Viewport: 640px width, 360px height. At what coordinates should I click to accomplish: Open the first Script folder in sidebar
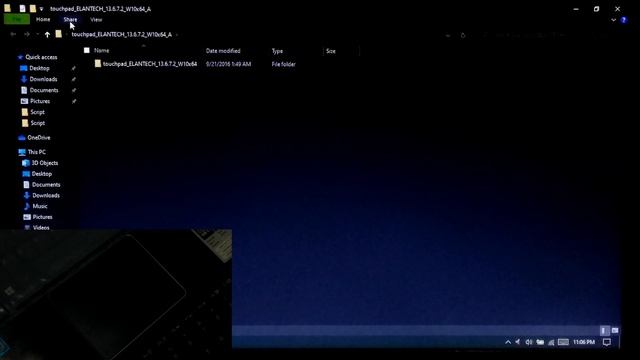[38, 112]
